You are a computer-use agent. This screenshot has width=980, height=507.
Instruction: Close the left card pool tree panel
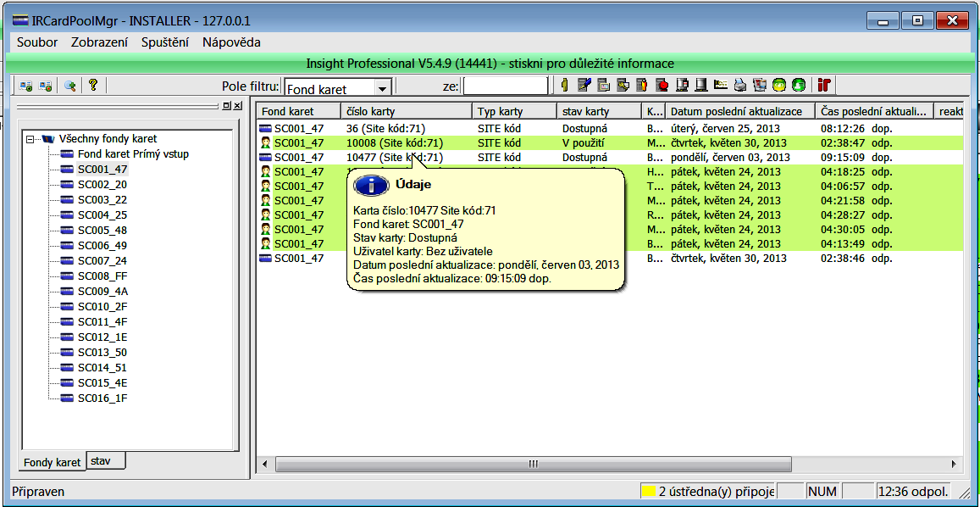(238, 106)
